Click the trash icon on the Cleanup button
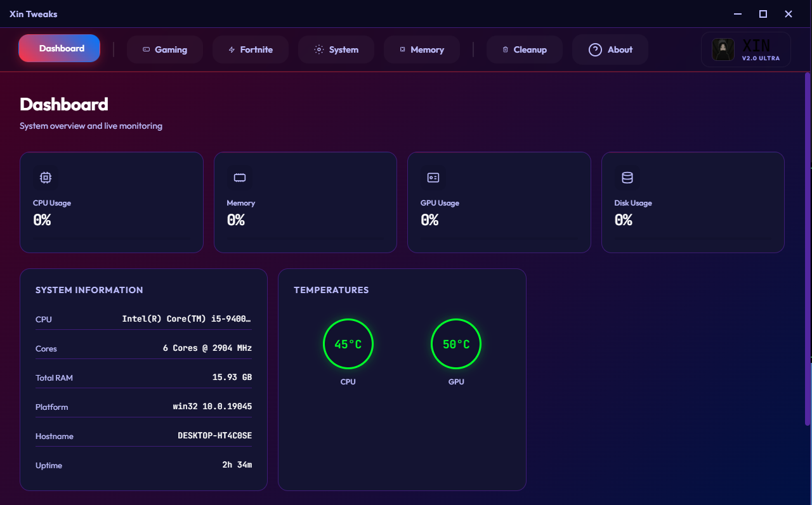 [505, 49]
